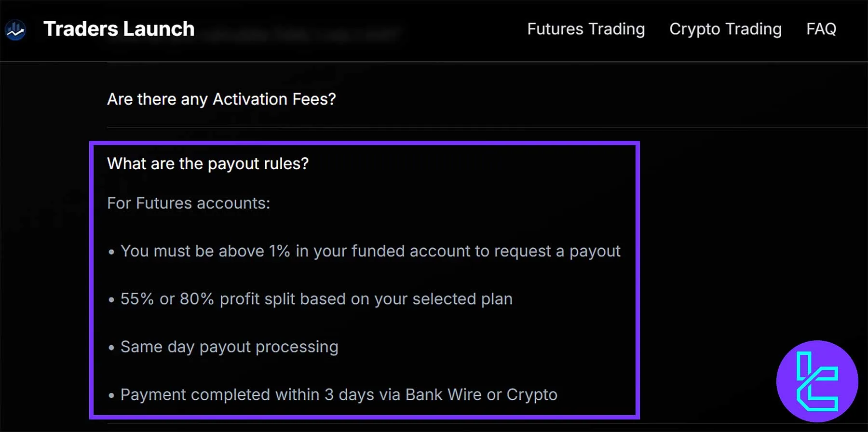Open the Futures Trading page
The height and width of the screenshot is (432, 868).
[x=585, y=29]
